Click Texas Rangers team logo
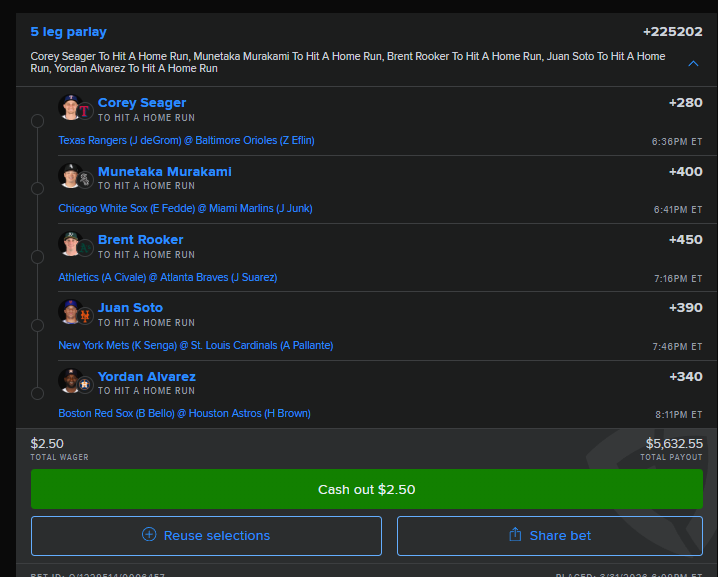The height and width of the screenshot is (577, 718). [x=85, y=111]
